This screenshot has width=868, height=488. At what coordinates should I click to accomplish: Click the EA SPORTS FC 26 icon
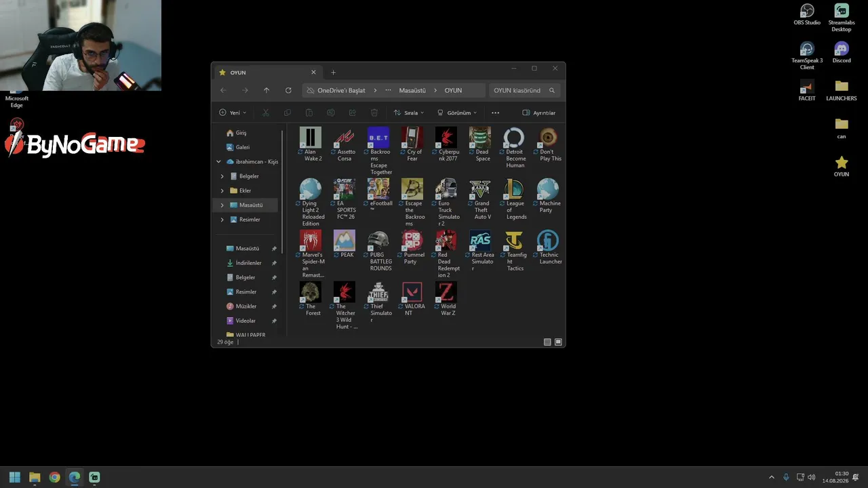344,189
